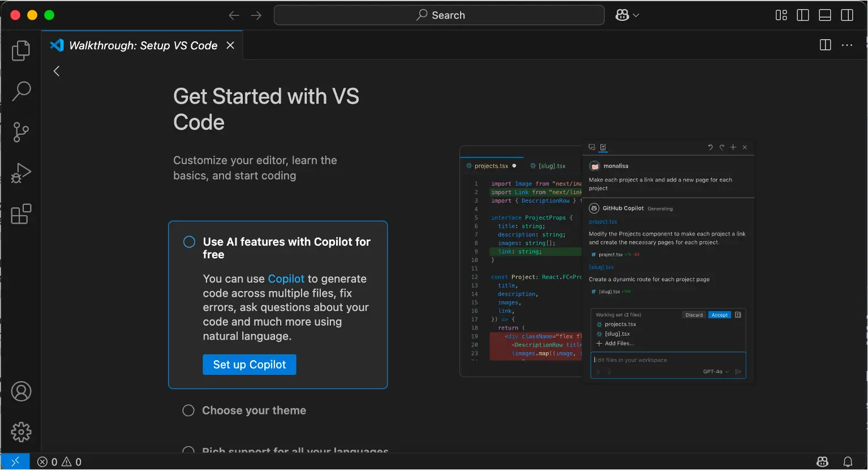Screen dimensions: 868x470
Task: Expand the 'Choose your theme' step
Action: [x=254, y=411]
